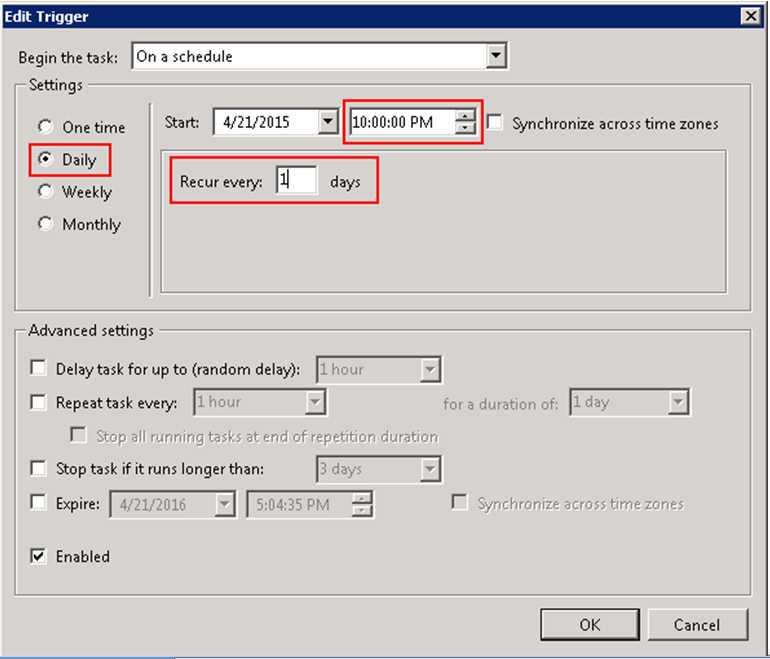Confirm the trigger with OK
This screenshot has width=770, height=659.
point(590,625)
